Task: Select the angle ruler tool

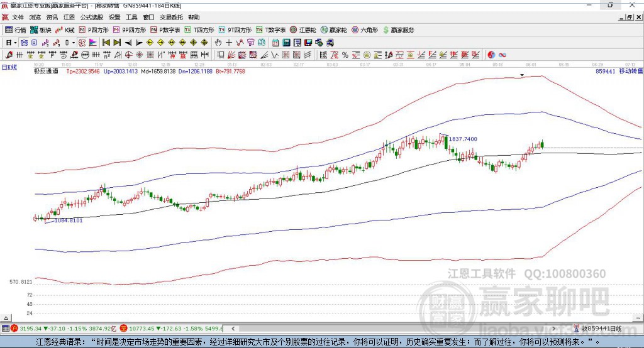Action: pos(118,55)
